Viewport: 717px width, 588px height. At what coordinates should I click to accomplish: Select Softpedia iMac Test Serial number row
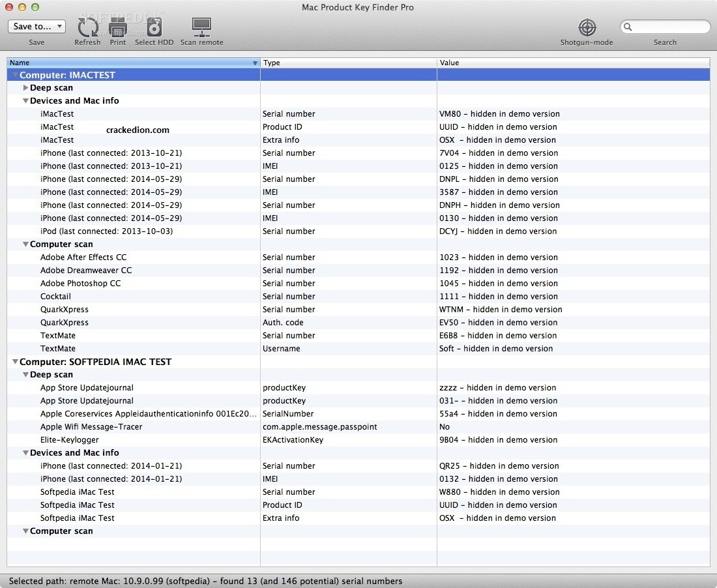pos(358,492)
